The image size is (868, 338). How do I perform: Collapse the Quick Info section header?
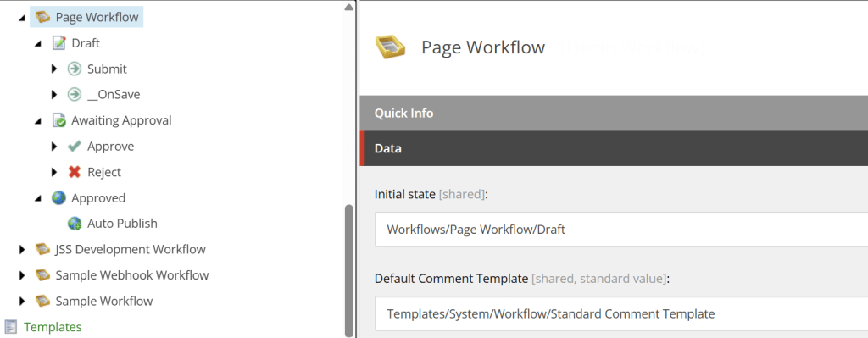coord(614,113)
